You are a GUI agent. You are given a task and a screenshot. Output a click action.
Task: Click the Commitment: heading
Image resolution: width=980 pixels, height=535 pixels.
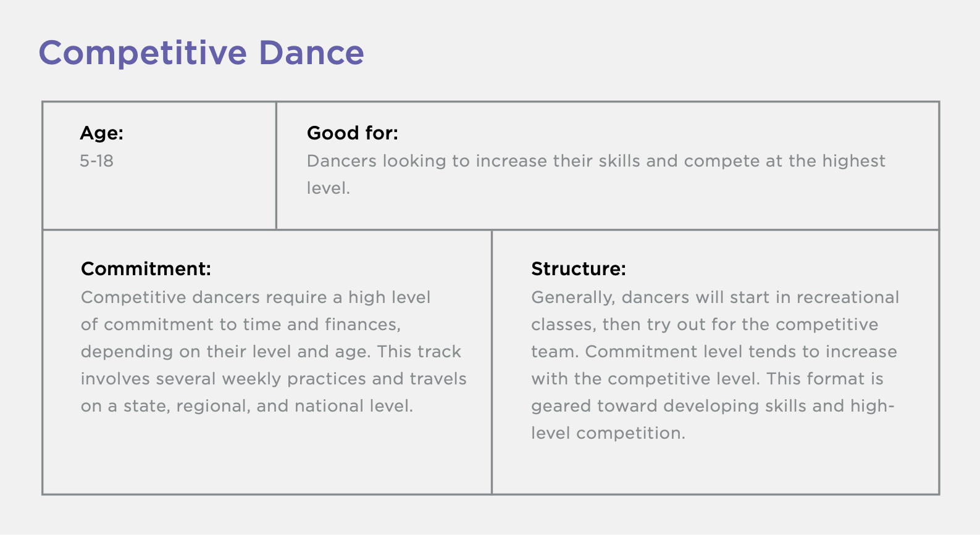[146, 269]
